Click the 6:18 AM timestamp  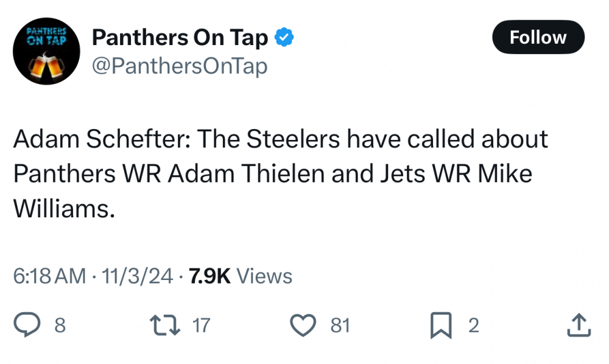click(49, 276)
